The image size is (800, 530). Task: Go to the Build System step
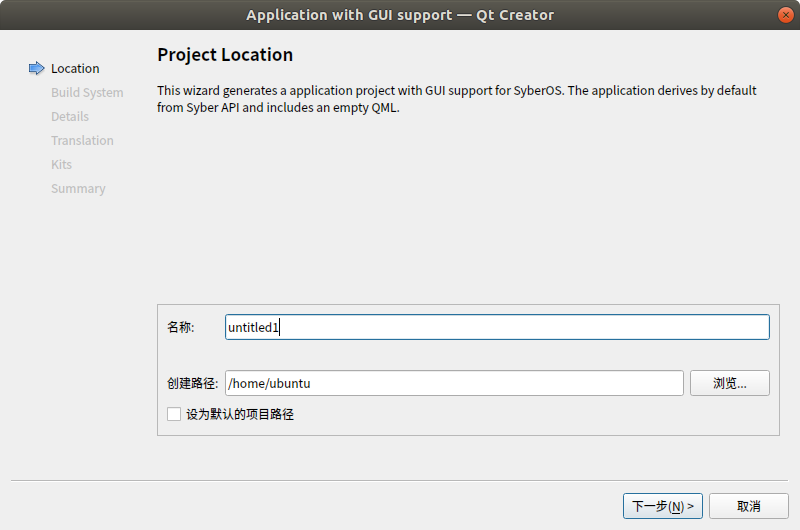(87, 93)
